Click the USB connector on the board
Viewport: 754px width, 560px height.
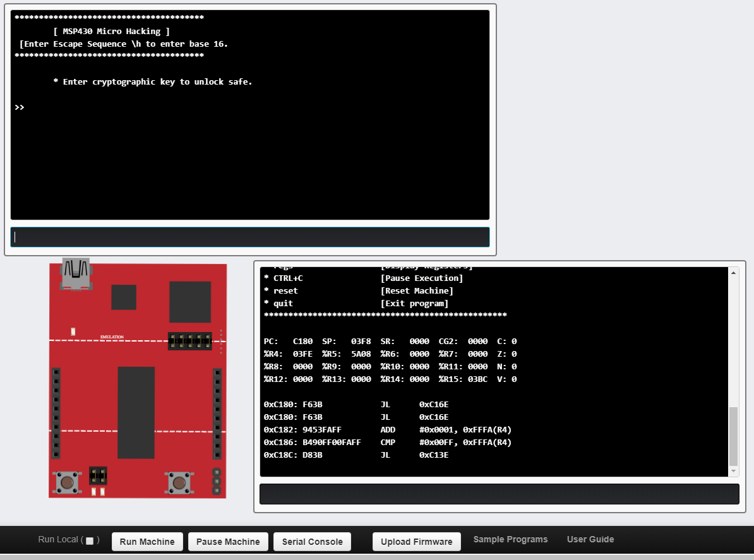[76, 274]
